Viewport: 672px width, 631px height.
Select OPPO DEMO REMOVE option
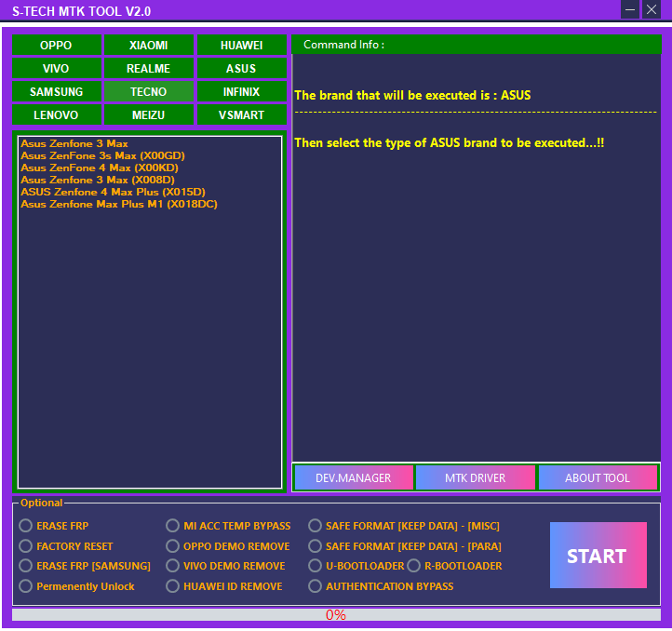[x=228, y=546]
